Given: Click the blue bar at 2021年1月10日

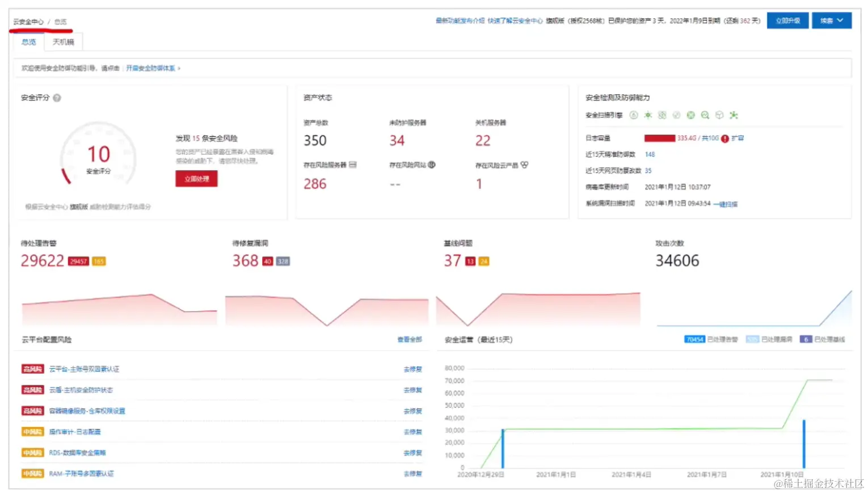Looking at the screenshot, I should [804, 444].
